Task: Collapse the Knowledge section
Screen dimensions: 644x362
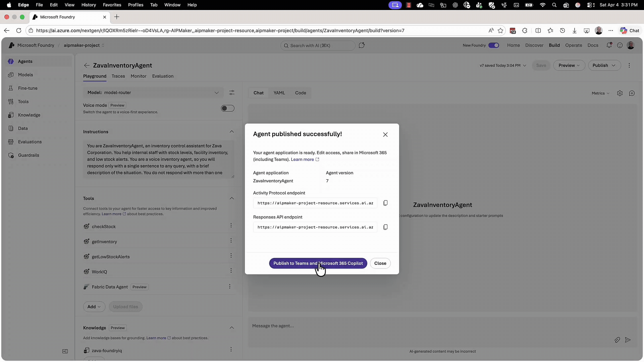Action: point(232,328)
